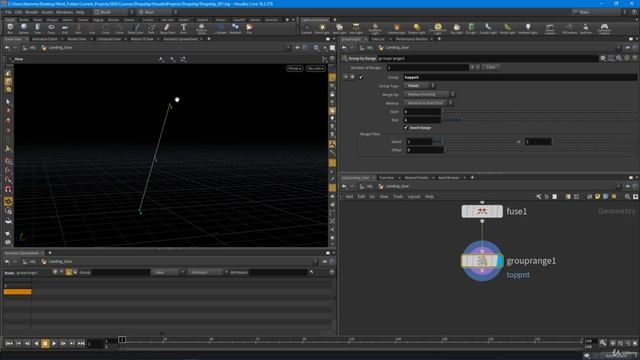Open the Group Type Points dropdown
The image size is (640, 360).
(x=420, y=86)
